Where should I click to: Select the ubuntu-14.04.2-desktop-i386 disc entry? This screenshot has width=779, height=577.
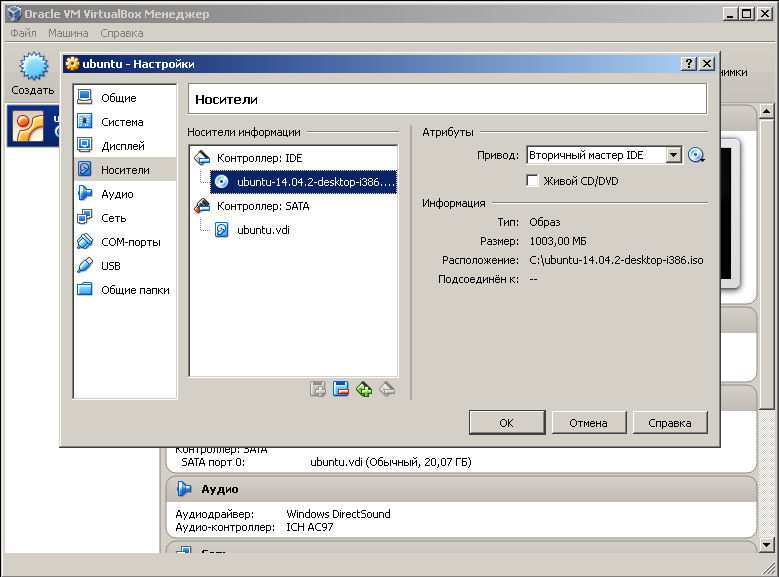pos(303,182)
